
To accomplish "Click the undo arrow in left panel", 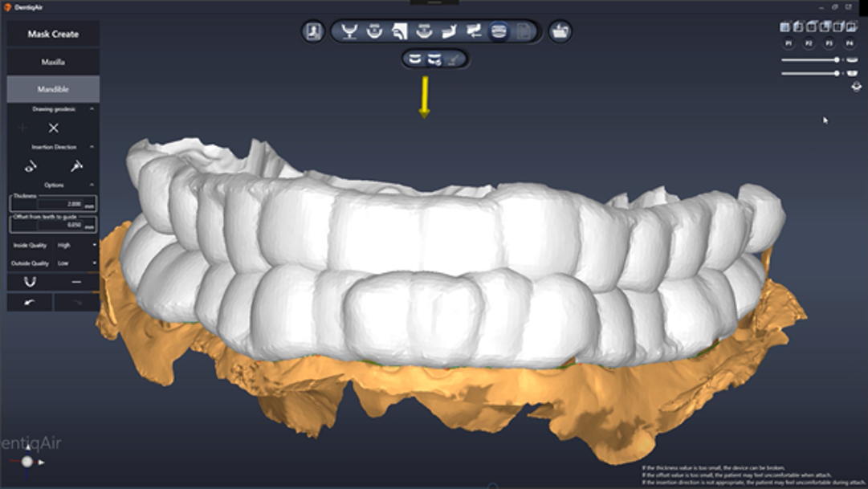I will point(30,302).
